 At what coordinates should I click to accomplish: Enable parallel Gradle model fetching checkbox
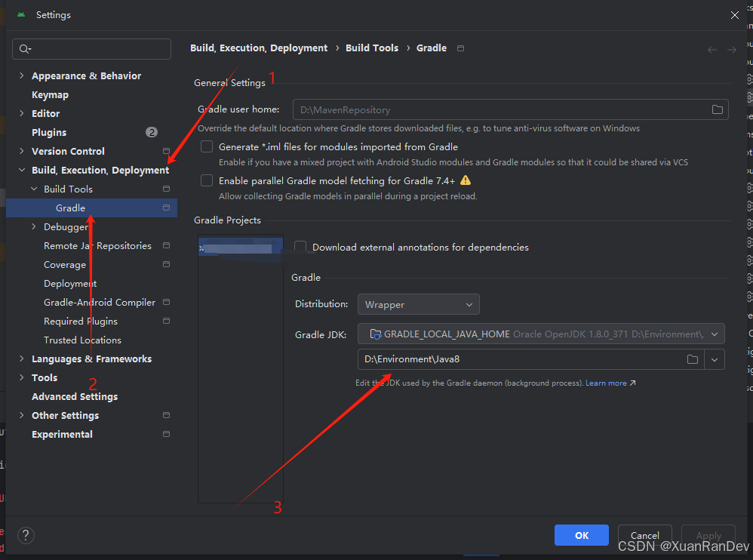(207, 181)
